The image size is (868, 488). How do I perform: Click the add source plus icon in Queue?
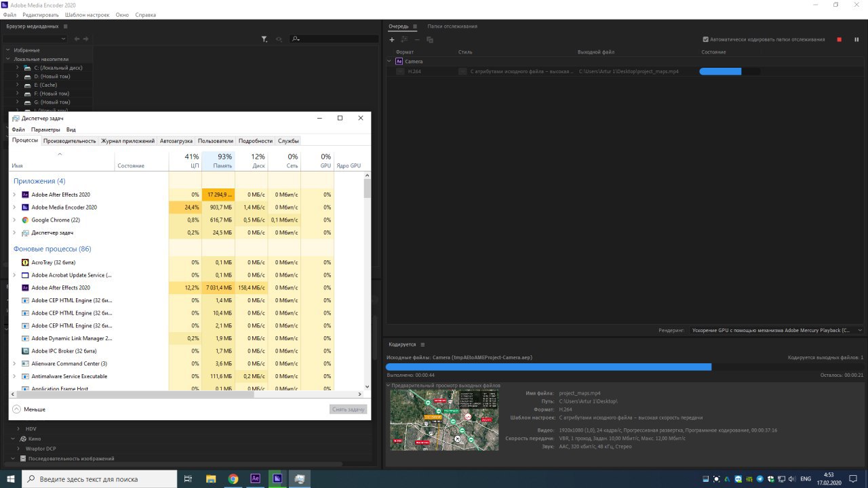(391, 39)
